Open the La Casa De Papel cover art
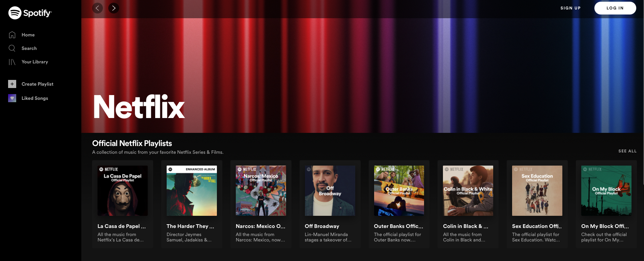This screenshot has height=261, width=644. coord(122,191)
